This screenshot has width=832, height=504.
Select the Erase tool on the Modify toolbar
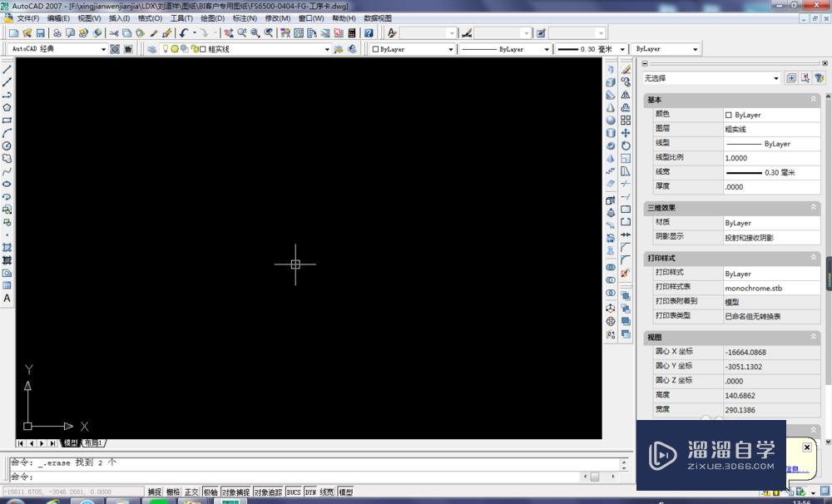pos(626,69)
